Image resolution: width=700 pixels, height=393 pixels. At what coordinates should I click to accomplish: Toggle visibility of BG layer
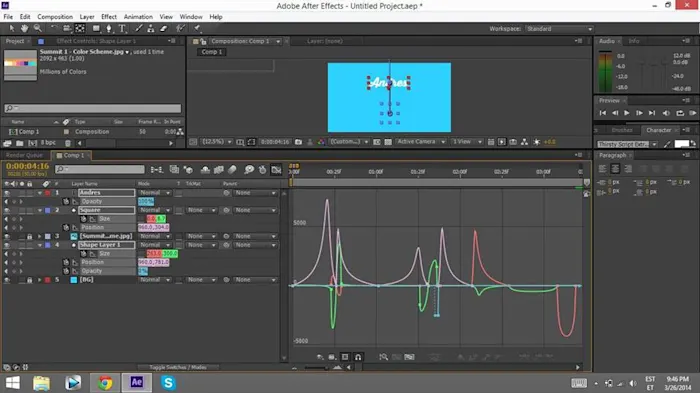coord(7,280)
